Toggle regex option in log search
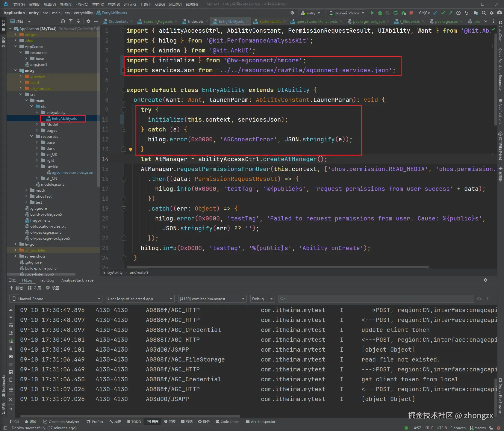The height and width of the screenshot is (431, 504). point(487,299)
